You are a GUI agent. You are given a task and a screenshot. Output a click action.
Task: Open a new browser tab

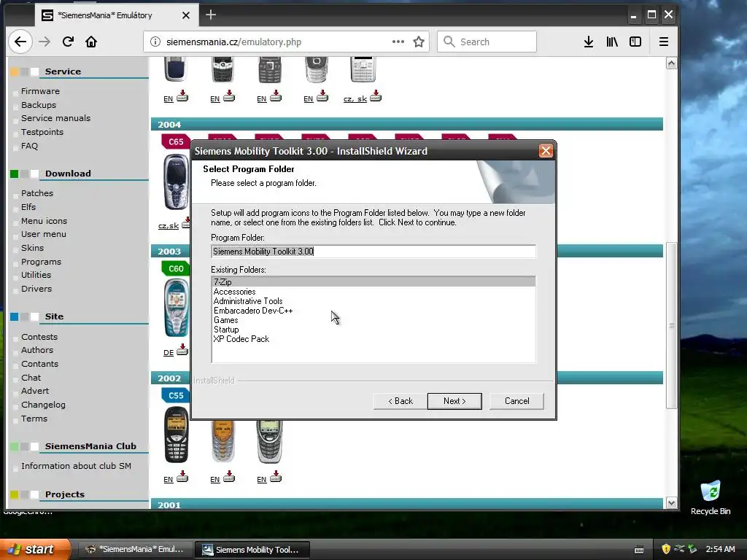pos(211,15)
